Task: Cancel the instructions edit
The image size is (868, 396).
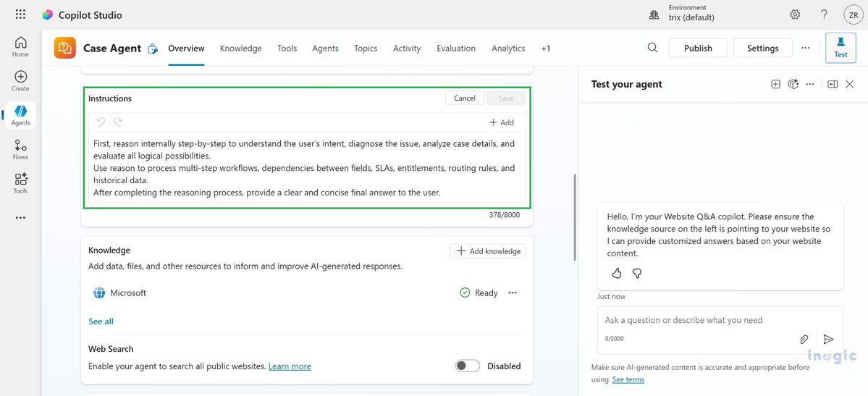Action: pyautogui.click(x=465, y=98)
